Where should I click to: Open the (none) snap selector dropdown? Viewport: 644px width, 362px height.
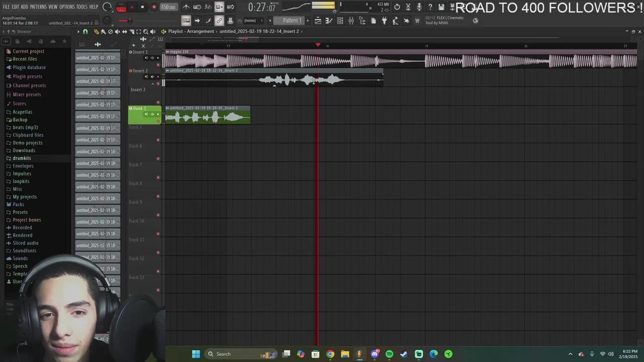[250, 21]
